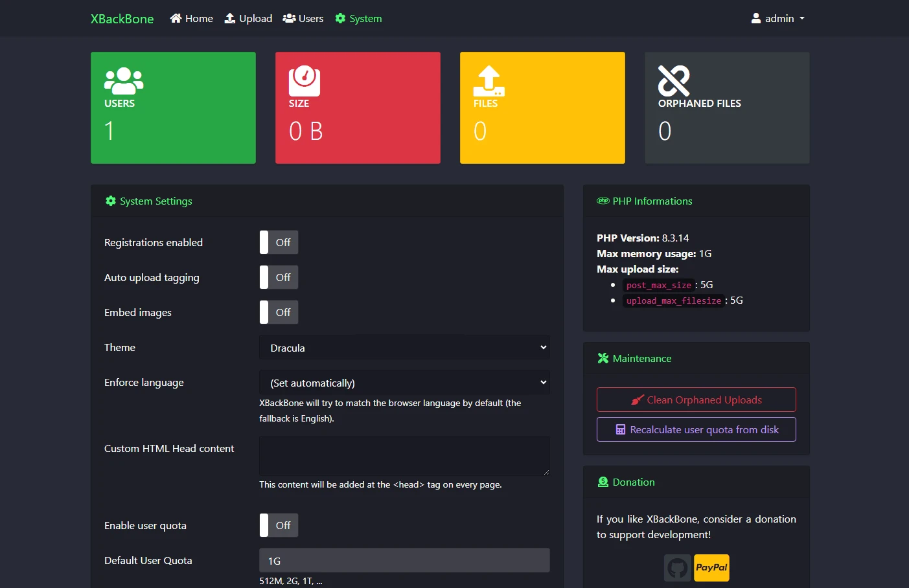Click the user silhouette icon beside admin
The width and height of the screenshot is (909, 588).
pyautogui.click(x=756, y=19)
